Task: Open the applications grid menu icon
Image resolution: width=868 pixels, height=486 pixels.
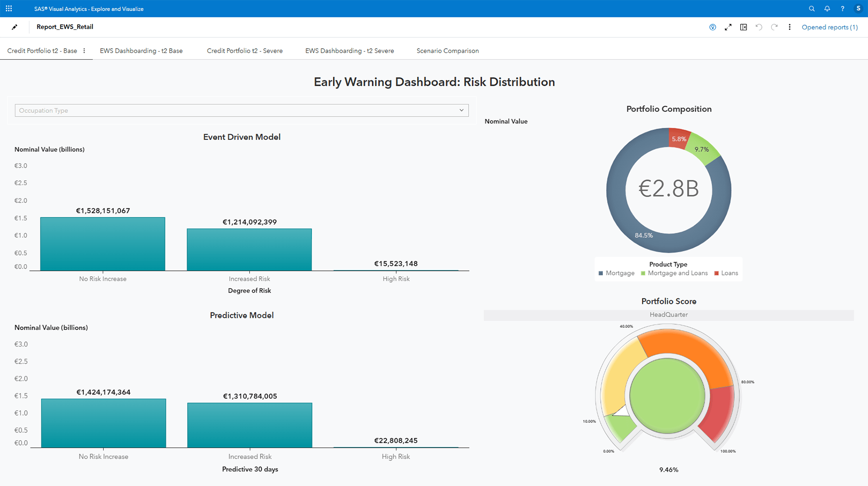Action: [8, 8]
